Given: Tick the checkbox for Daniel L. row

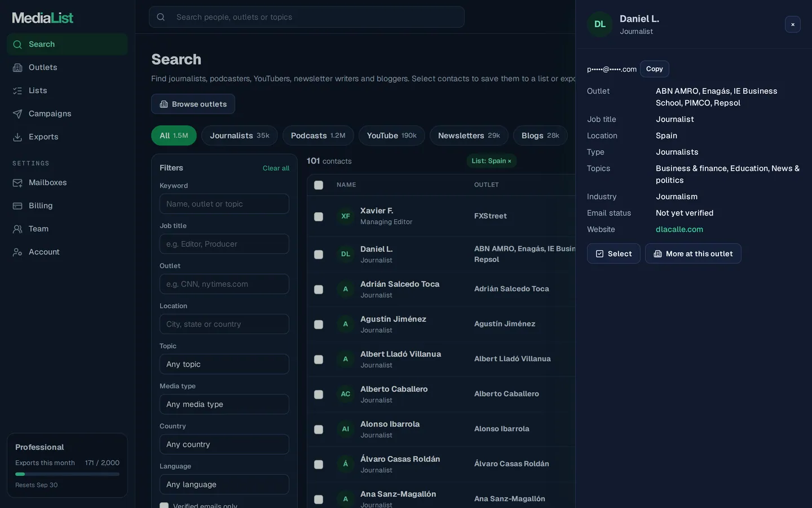Looking at the screenshot, I should (319, 255).
